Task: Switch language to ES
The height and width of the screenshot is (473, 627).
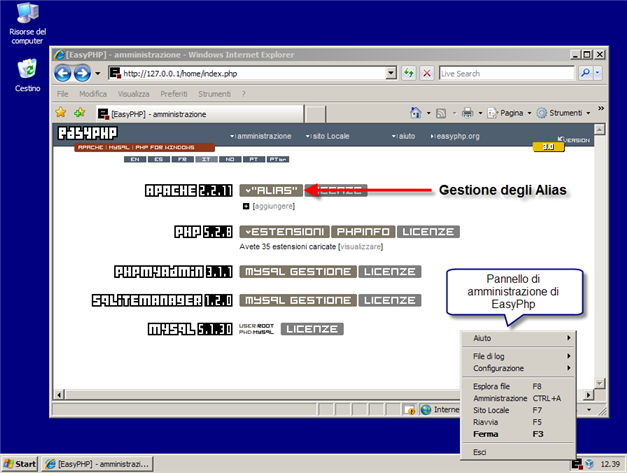Action: click(158, 159)
